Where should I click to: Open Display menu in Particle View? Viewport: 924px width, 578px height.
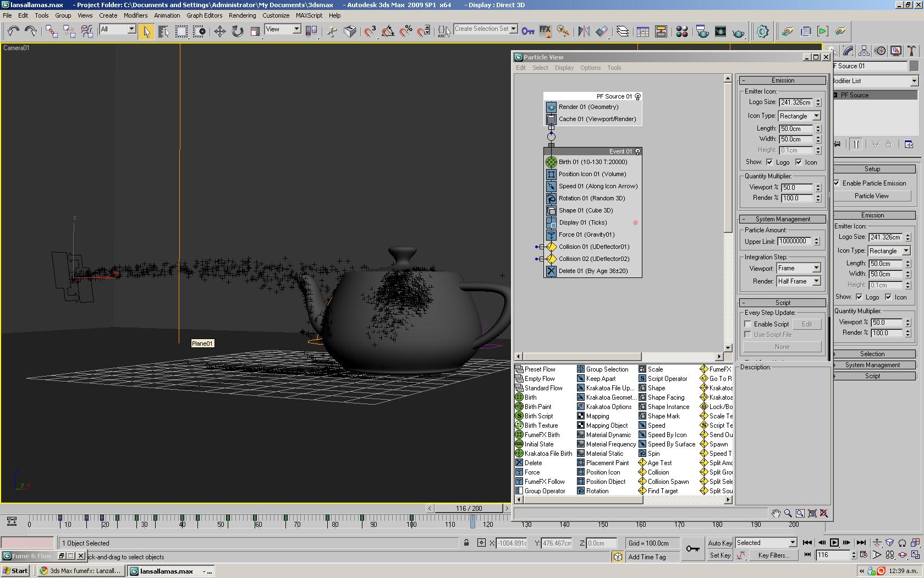click(564, 68)
